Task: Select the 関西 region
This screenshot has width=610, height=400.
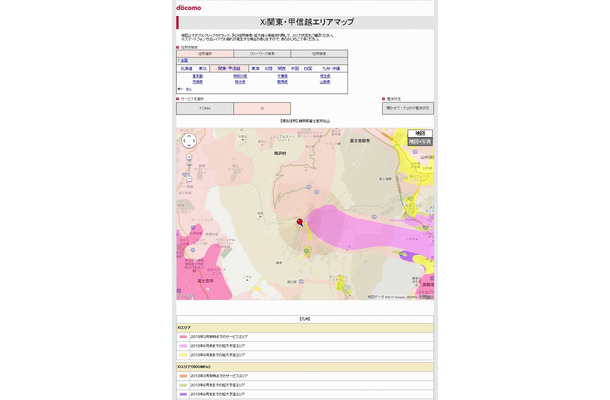Action: pos(282,68)
